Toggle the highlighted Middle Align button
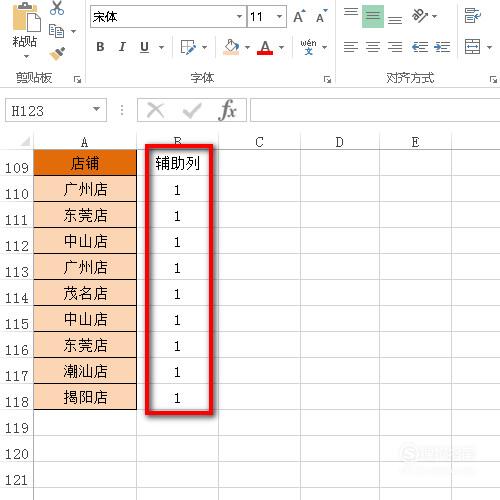Image resolution: width=500 pixels, height=500 pixels. 373,16
